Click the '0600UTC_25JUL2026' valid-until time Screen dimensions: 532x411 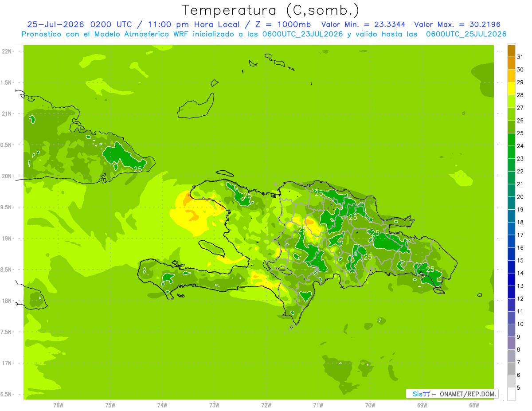coord(466,34)
